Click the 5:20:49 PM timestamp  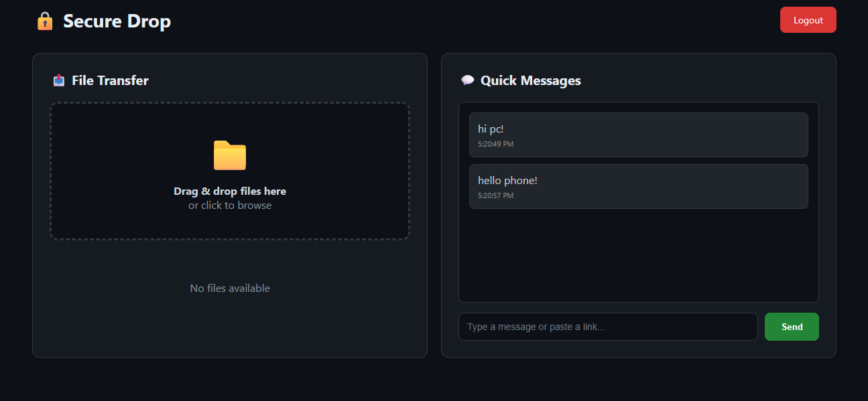point(495,144)
